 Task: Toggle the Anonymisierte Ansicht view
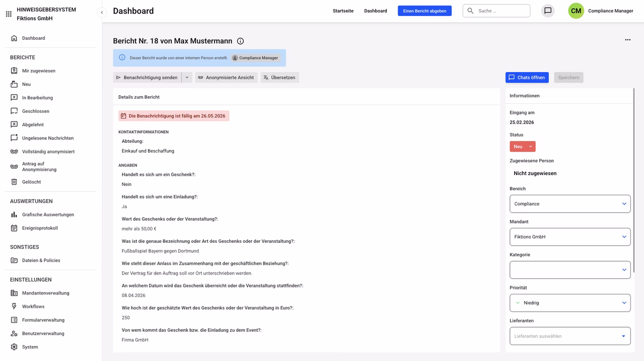click(226, 77)
